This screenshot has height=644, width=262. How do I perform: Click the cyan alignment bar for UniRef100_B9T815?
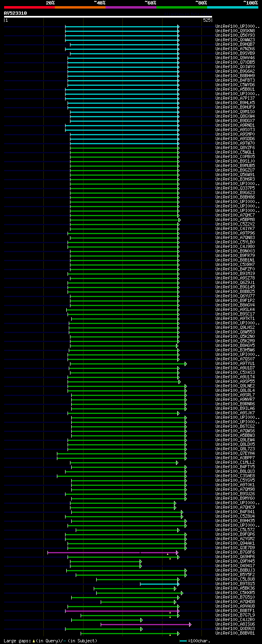tap(160, 584)
